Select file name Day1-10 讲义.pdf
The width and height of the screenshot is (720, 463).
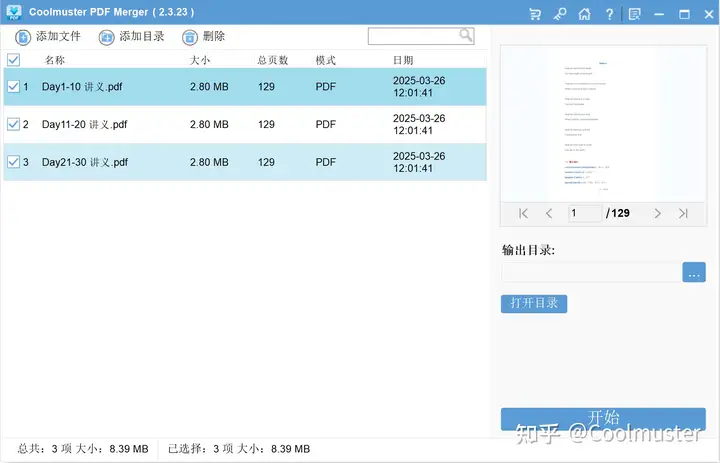[82, 87]
